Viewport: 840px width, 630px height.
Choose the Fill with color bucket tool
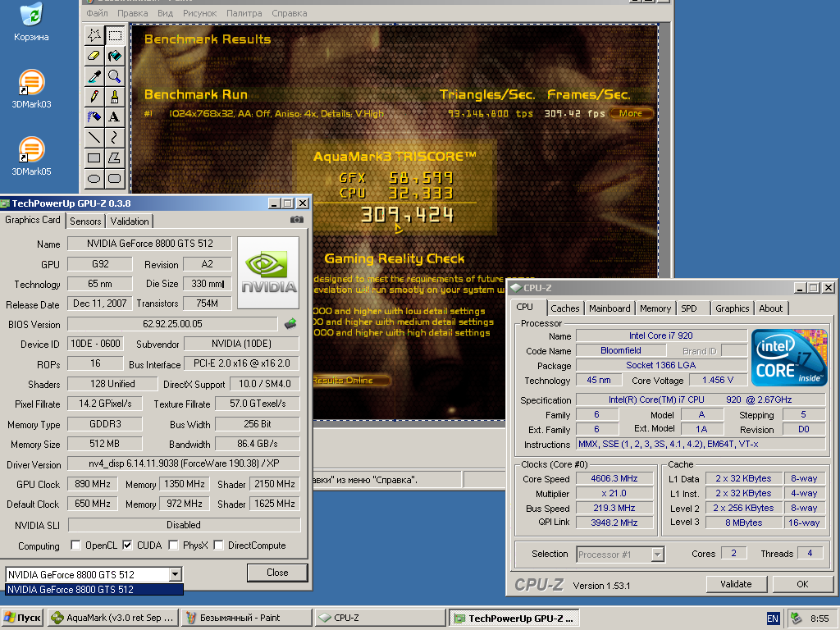[x=115, y=57]
